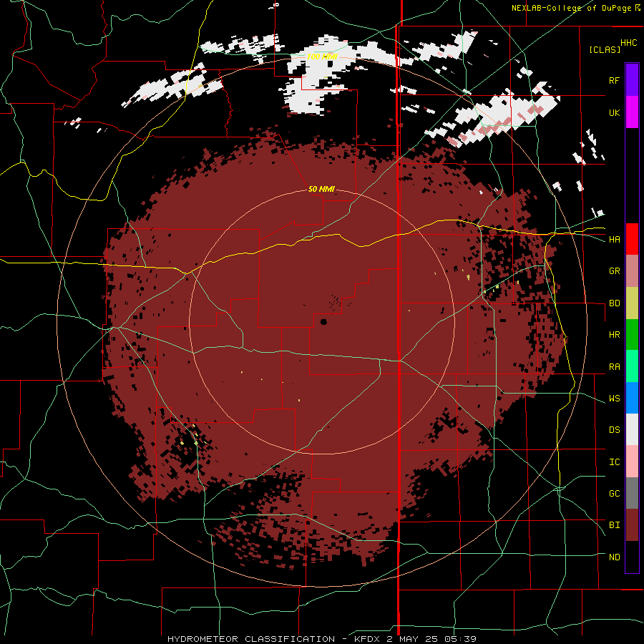Click the dark brown BI legend swatch

632,525
